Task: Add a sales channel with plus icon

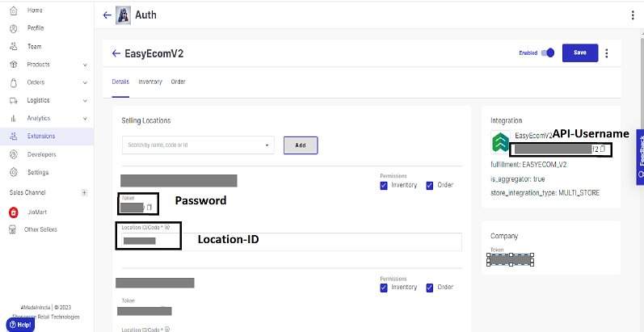Action: coord(84,192)
